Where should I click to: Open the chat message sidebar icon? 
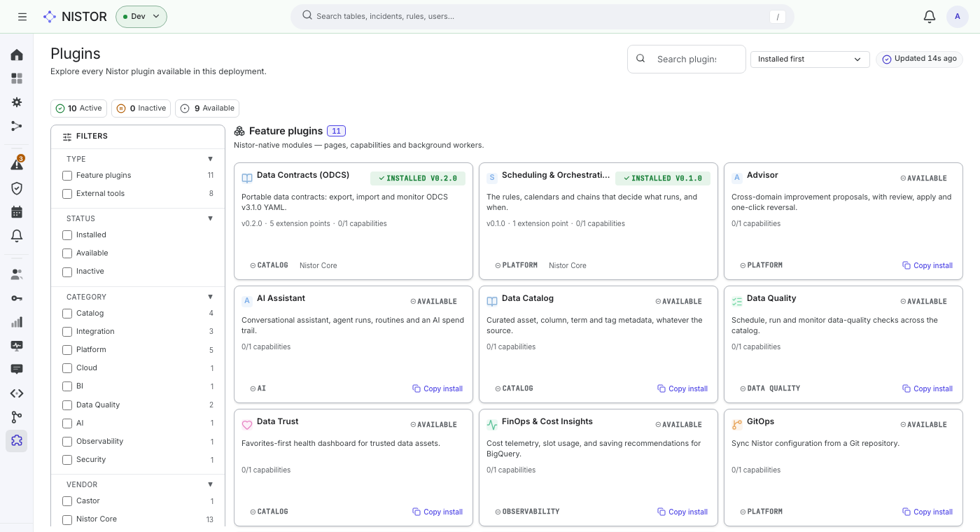tap(17, 369)
